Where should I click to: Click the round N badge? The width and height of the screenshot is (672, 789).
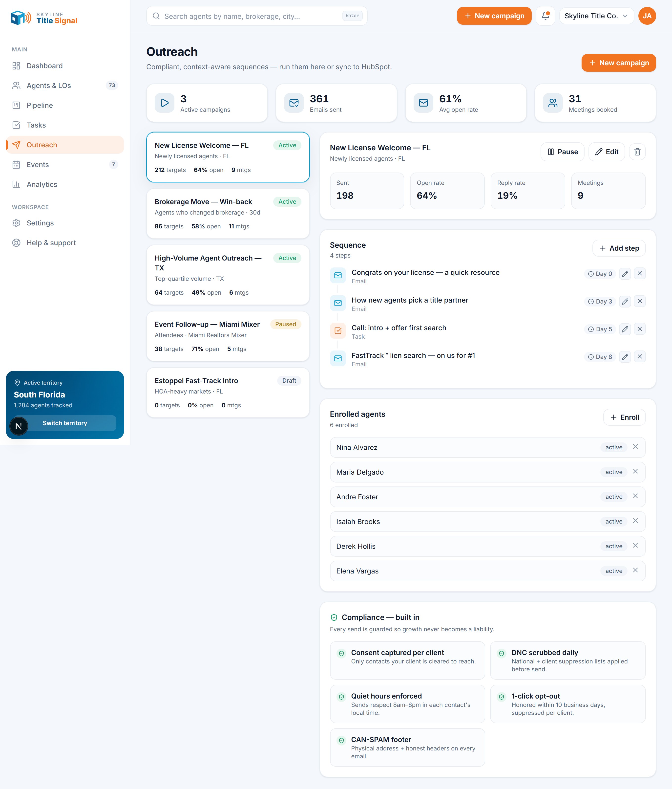click(18, 426)
